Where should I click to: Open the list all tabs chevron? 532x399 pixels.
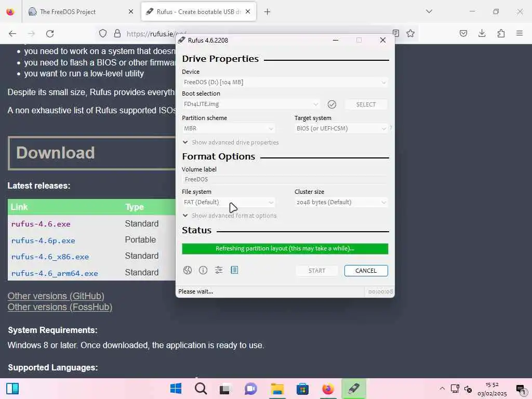click(x=429, y=11)
